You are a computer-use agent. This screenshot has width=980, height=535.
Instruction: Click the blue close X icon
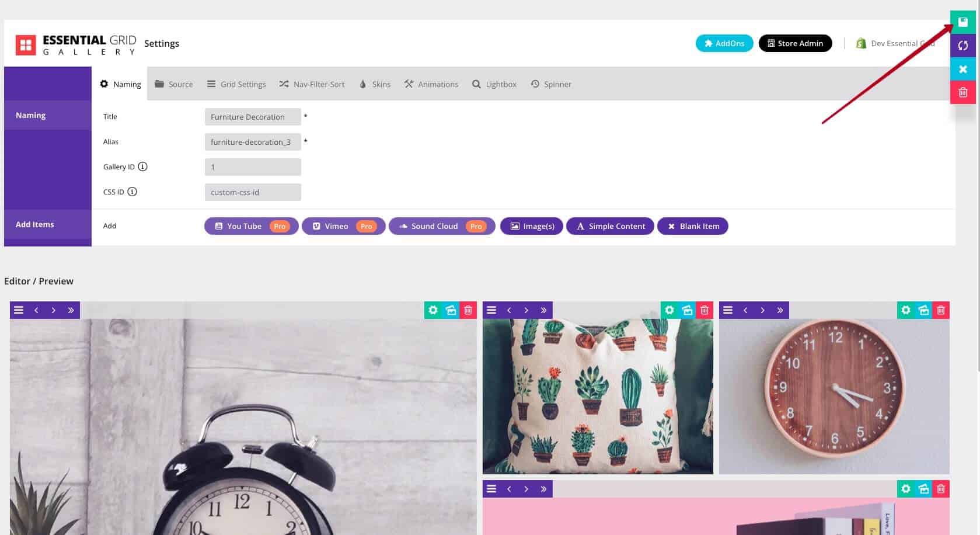click(962, 69)
